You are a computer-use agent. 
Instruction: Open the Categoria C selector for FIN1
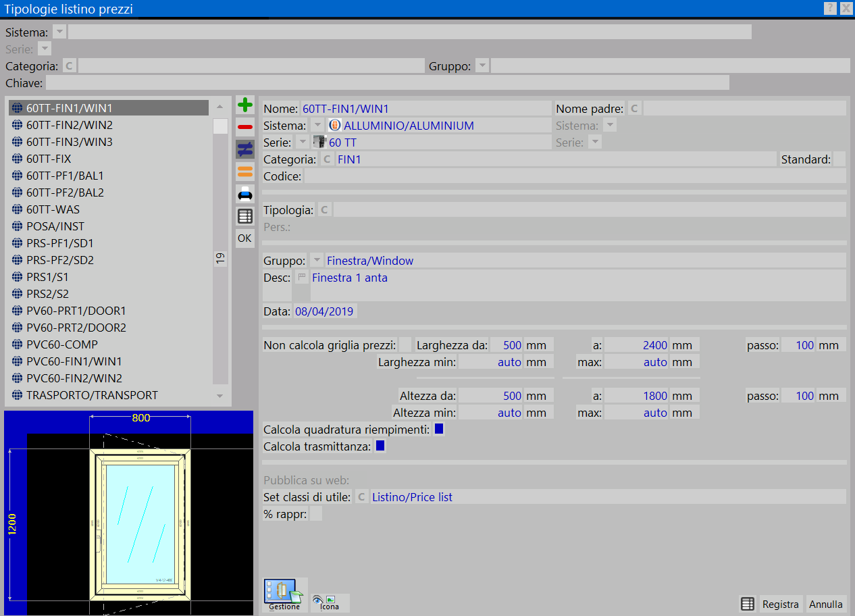[327, 159]
